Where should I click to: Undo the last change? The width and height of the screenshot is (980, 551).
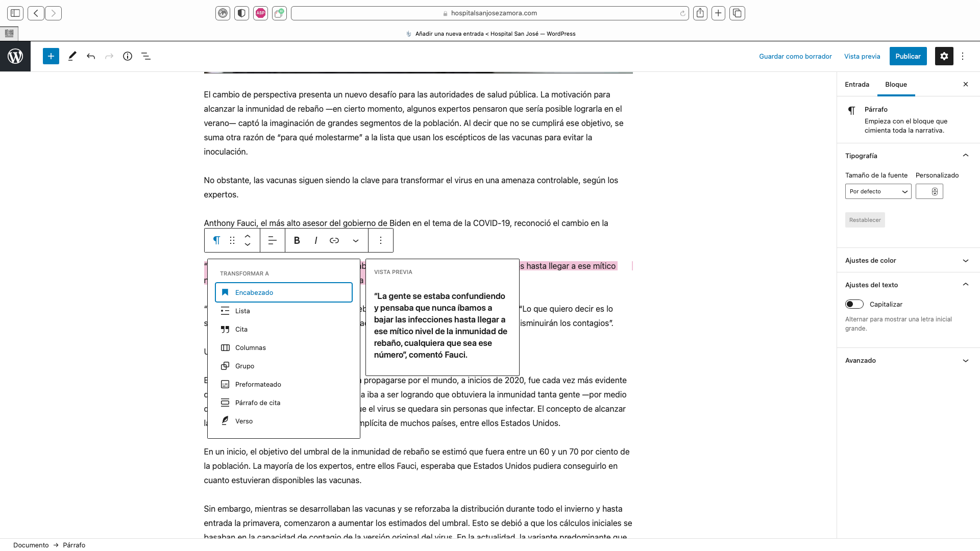91,56
